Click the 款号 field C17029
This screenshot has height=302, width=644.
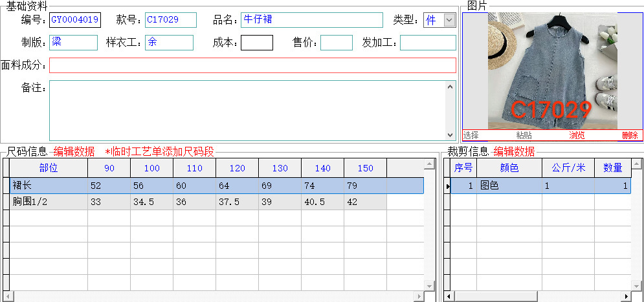tap(170, 19)
